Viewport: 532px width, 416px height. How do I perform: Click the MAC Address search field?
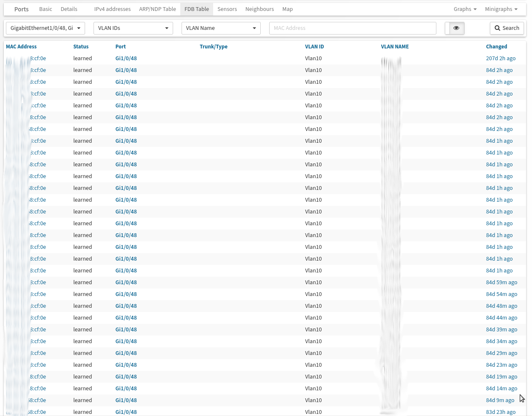point(353,28)
